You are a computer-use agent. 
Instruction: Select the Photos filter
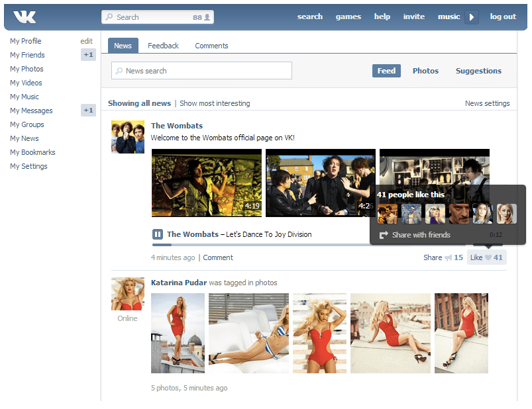click(x=425, y=71)
